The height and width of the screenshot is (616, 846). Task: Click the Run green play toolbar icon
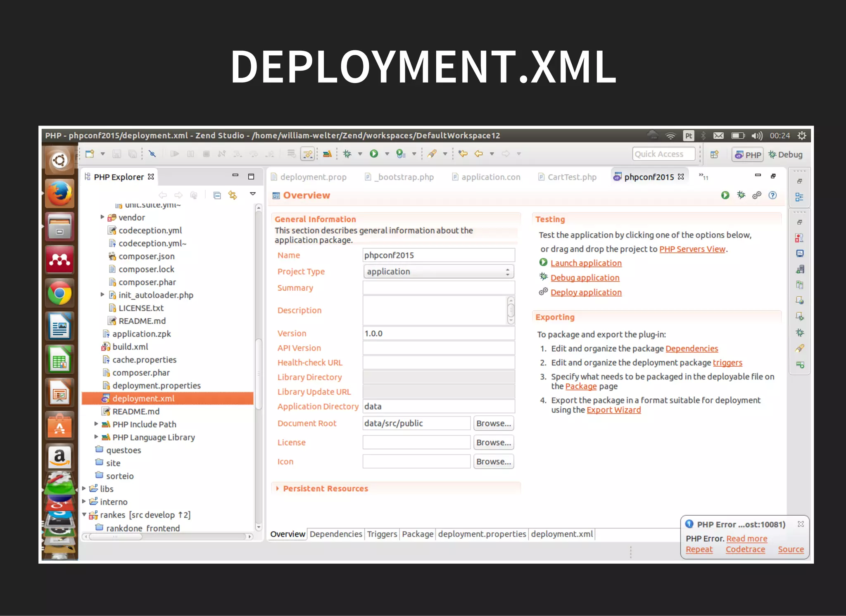(x=374, y=154)
